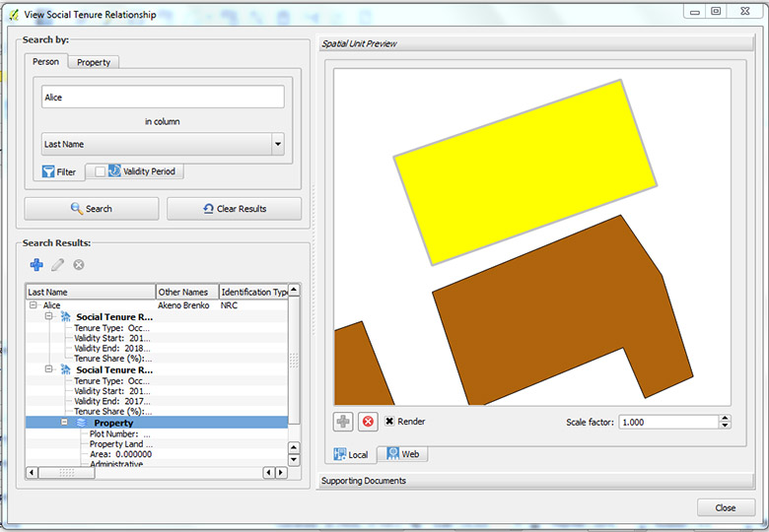Select the yellow polygon in the map preview
The image size is (769, 532).
(524, 170)
